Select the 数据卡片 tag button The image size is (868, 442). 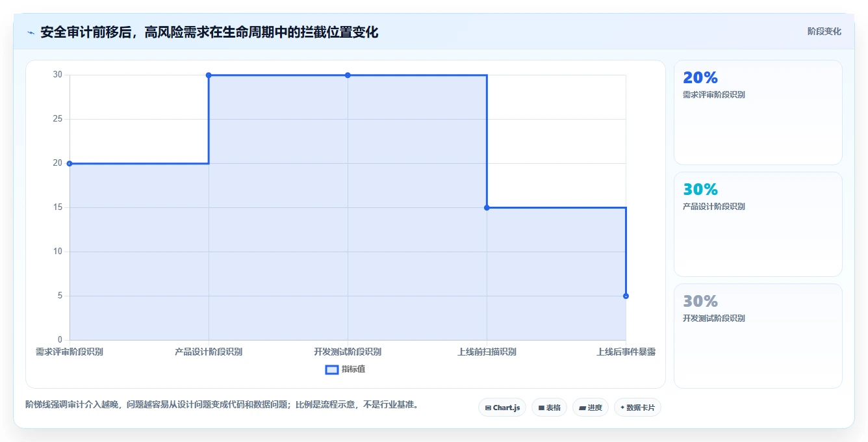[637, 408]
